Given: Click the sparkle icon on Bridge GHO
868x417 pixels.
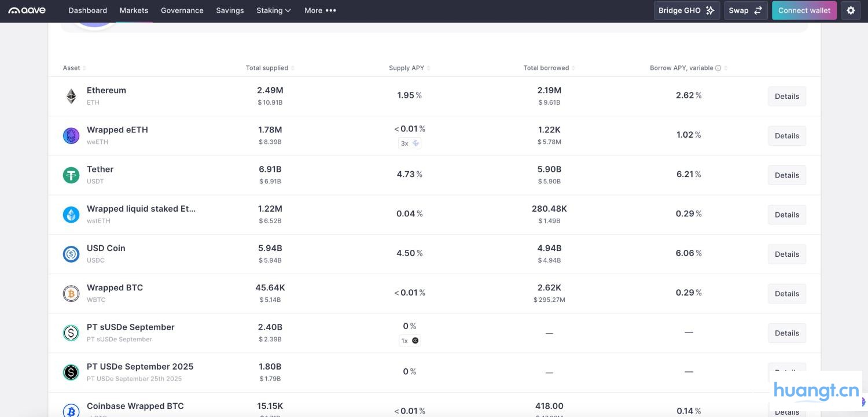Looking at the screenshot, I should (709, 10).
